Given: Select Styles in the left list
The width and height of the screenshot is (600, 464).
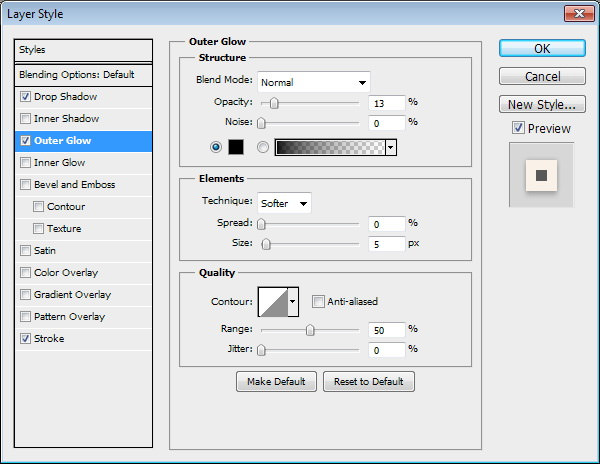Looking at the screenshot, I should tap(83, 50).
